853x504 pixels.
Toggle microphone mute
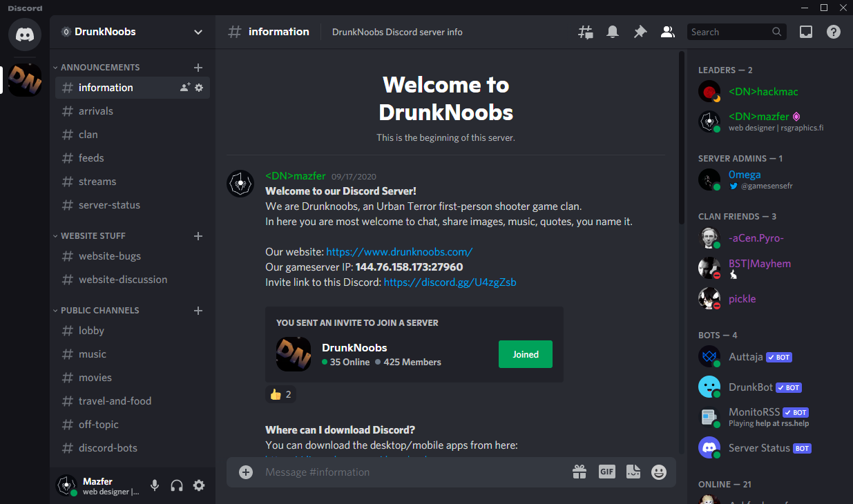pyautogui.click(x=155, y=485)
